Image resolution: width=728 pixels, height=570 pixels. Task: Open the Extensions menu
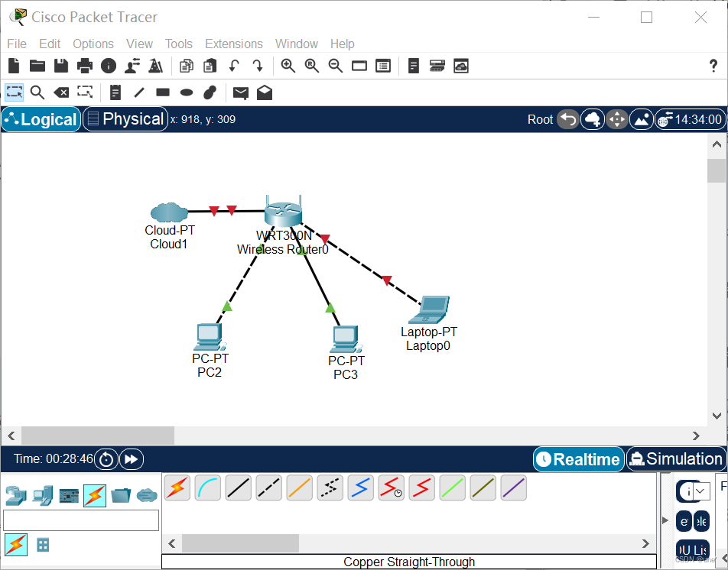233,44
